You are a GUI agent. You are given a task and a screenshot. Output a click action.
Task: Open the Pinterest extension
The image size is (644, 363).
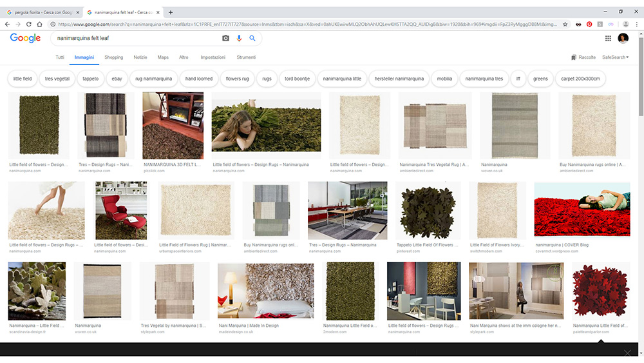(589, 25)
